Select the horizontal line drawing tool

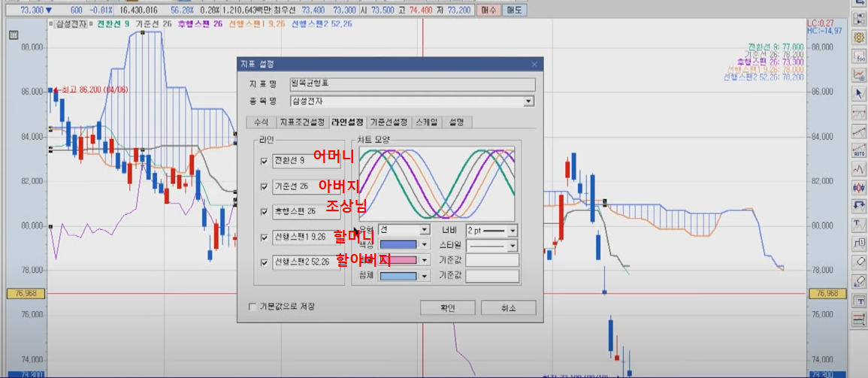point(860,113)
